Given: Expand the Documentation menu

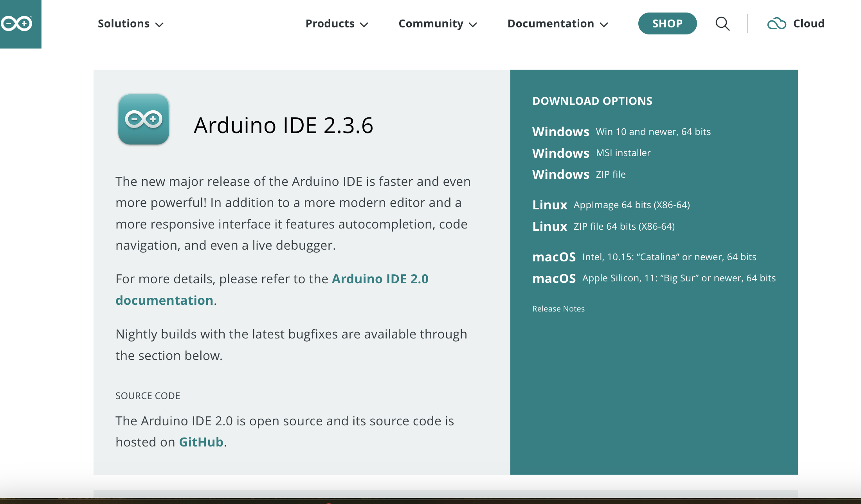Looking at the screenshot, I should coord(558,24).
